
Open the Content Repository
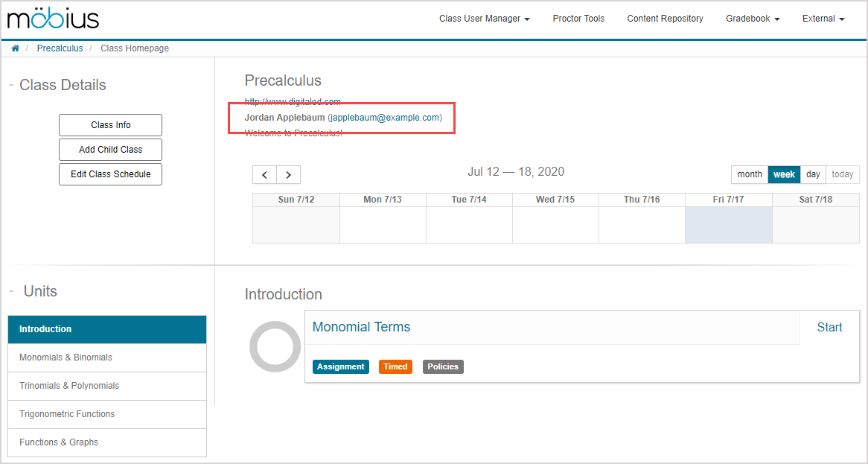[x=665, y=19]
